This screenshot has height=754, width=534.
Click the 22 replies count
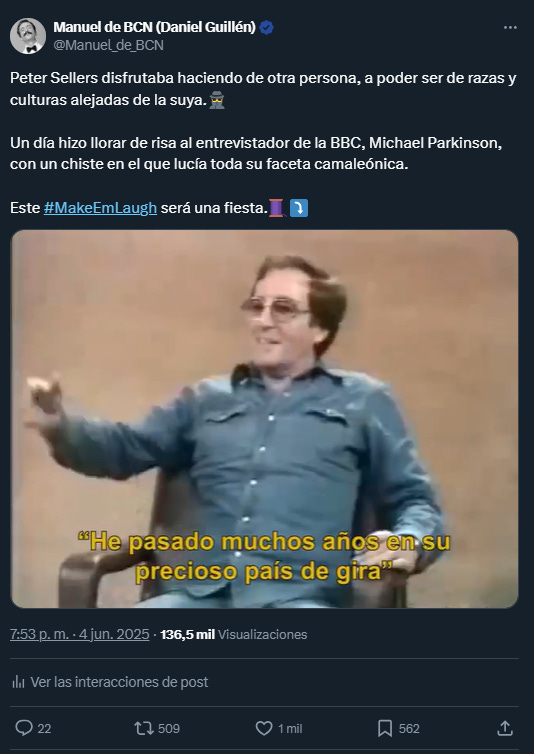(44, 729)
